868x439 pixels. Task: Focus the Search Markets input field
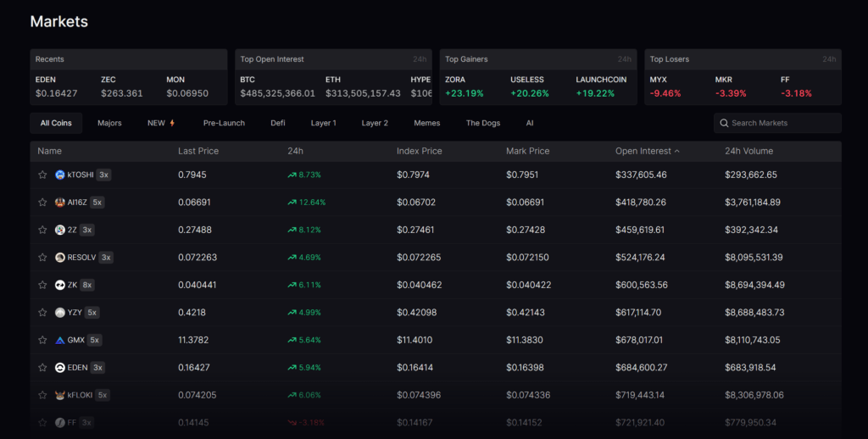(782, 123)
